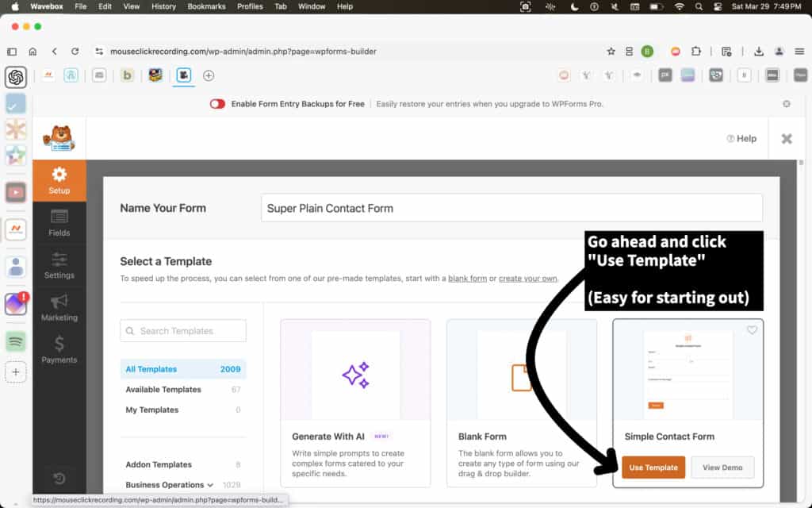Open the Payments dollar panel

(x=59, y=350)
